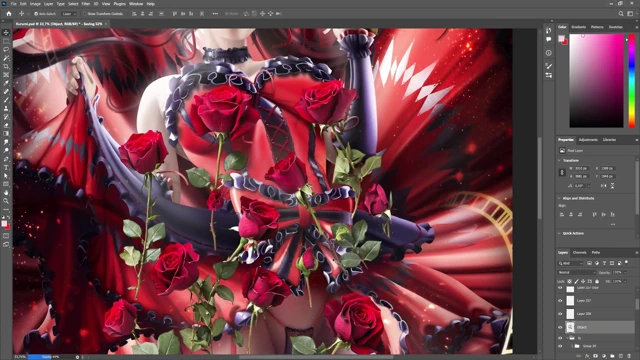Image resolution: width=640 pixels, height=360 pixels.
Task: Enable Show Transform Controls checkbox
Action: point(84,14)
